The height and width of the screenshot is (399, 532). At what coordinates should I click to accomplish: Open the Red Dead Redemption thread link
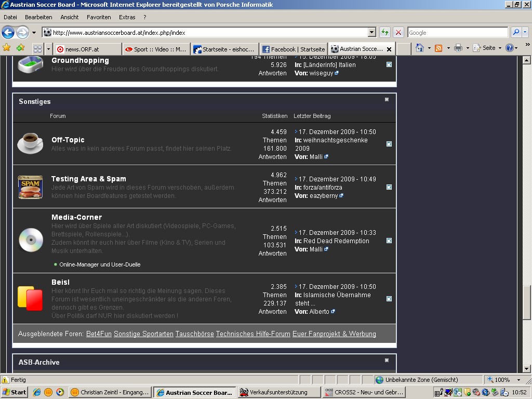click(x=336, y=241)
